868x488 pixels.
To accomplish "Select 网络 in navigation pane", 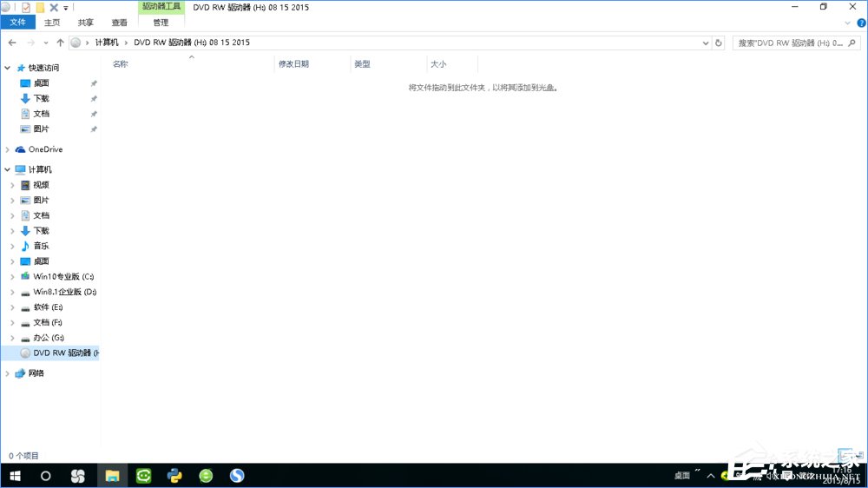I will click(x=36, y=373).
